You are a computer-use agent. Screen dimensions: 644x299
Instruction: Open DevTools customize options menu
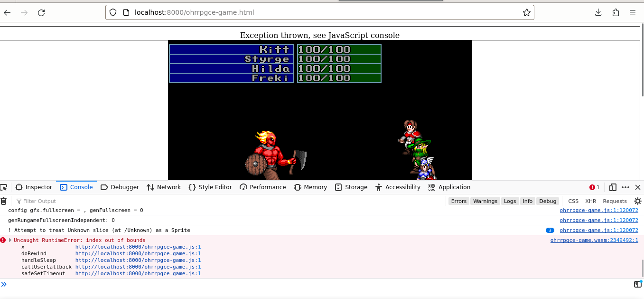click(x=625, y=187)
